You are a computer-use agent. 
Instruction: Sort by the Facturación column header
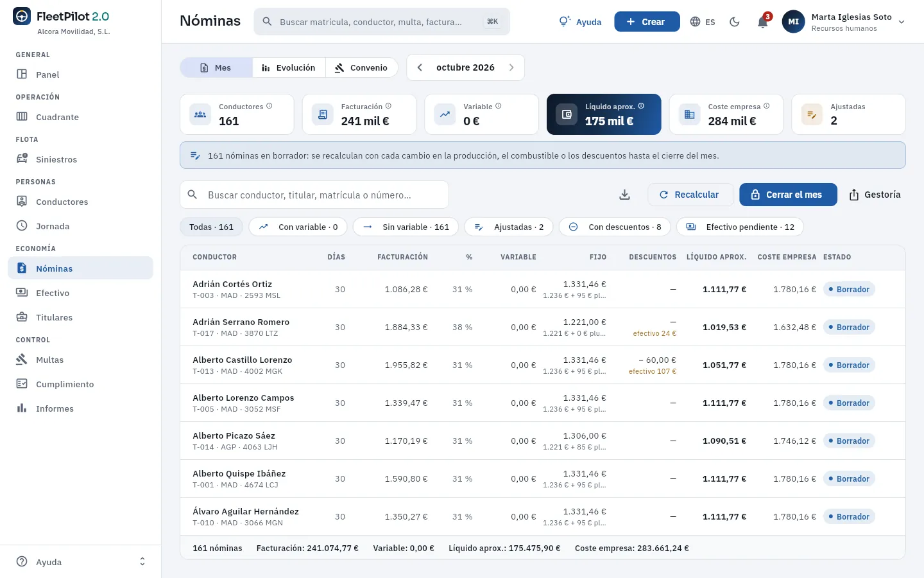click(x=402, y=257)
